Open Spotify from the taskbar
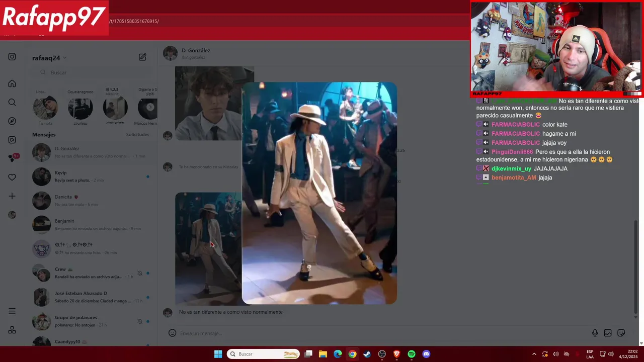 coord(411,354)
